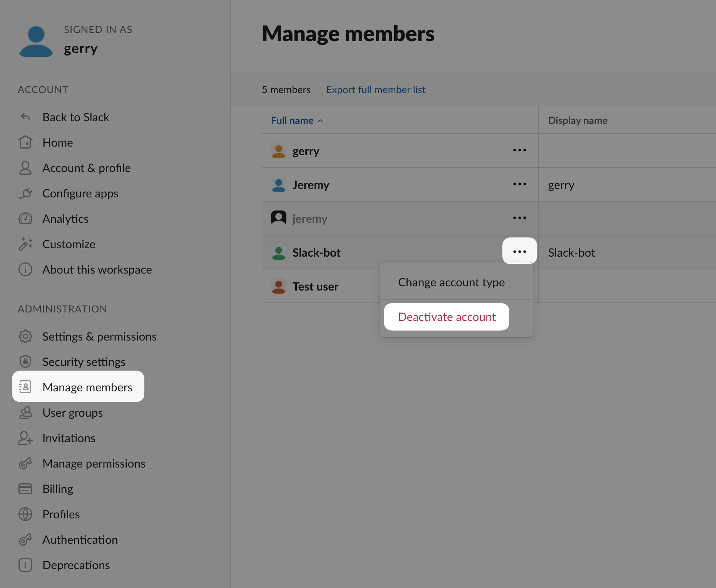
Task: Click Slack-bot's green avatar
Action: point(279,252)
